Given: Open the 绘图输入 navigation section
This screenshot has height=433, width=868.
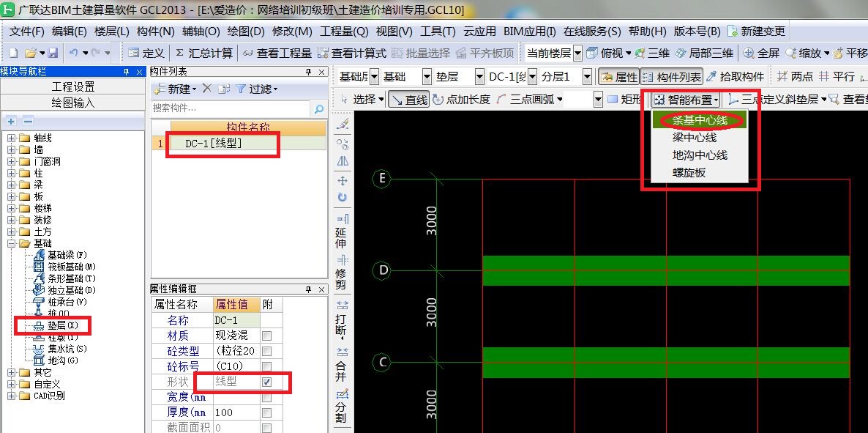Looking at the screenshot, I should [73, 103].
